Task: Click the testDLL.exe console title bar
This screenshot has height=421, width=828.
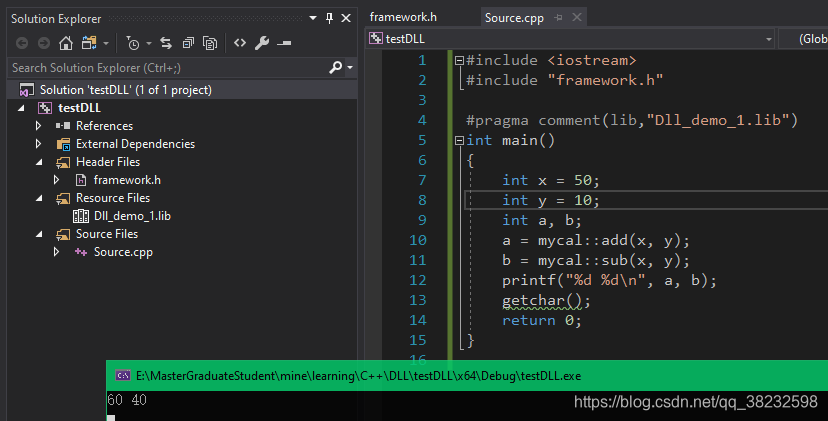Action: tap(467, 376)
